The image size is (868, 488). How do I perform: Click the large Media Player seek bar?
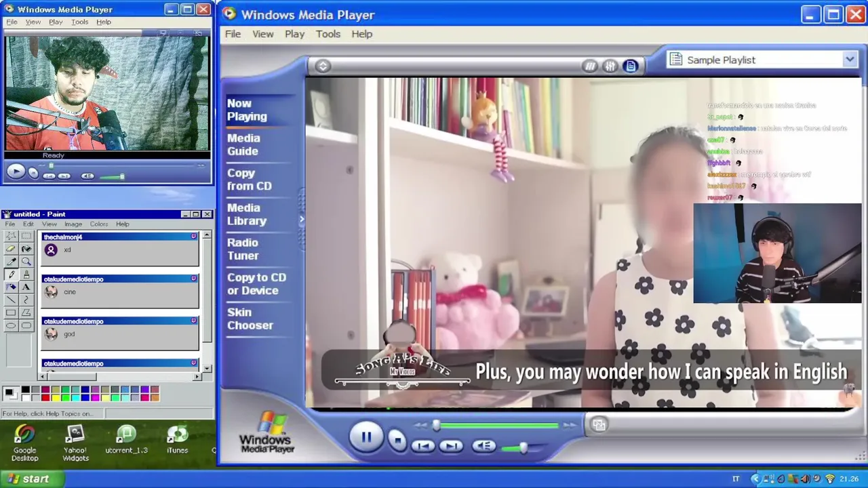click(x=498, y=426)
